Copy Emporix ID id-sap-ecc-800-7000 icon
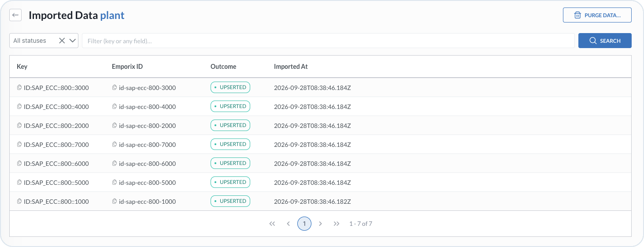 point(115,145)
